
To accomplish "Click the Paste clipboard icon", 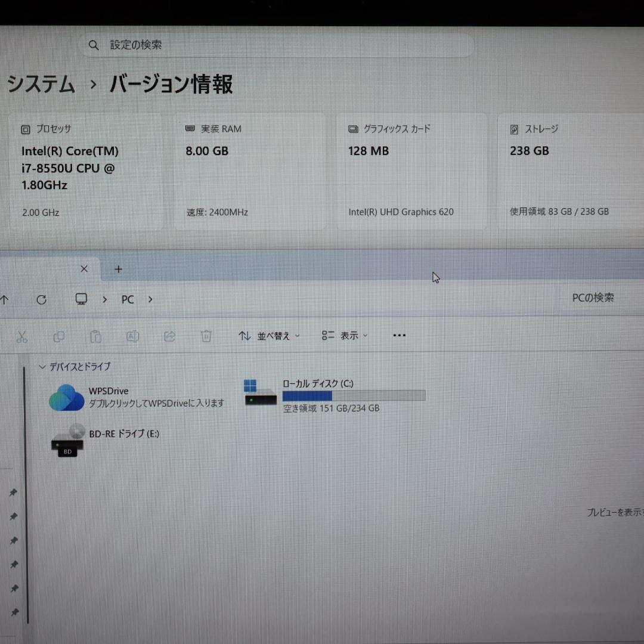I will pos(95,336).
